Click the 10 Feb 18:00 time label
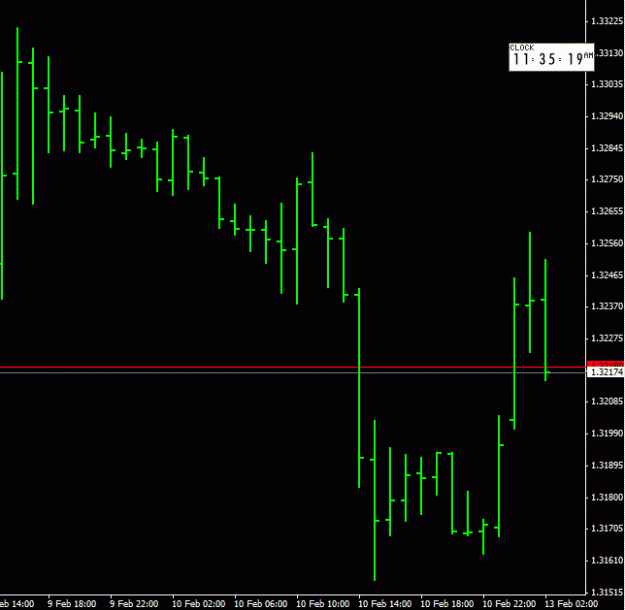This screenshot has width=625, height=610. [447, 604]
